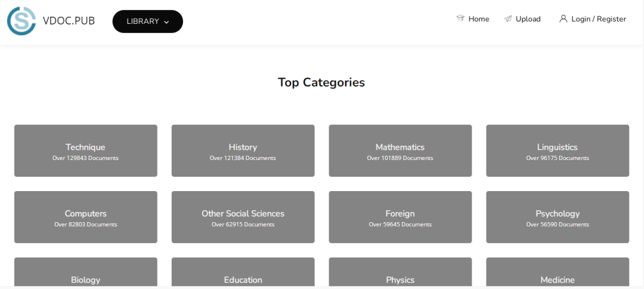This screenshot has height=289, width=644.
Task: Select Other Social Sciences category
Action: tap(243, 217)
